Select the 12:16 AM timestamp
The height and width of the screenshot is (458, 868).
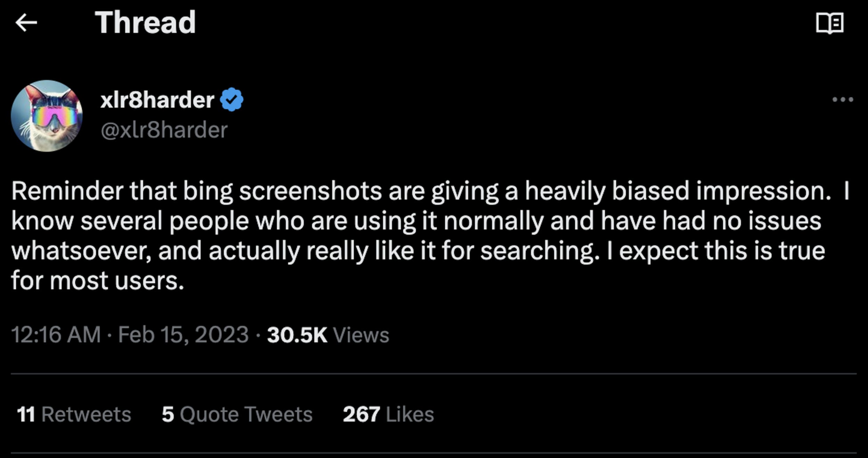[x=56, y=335]
